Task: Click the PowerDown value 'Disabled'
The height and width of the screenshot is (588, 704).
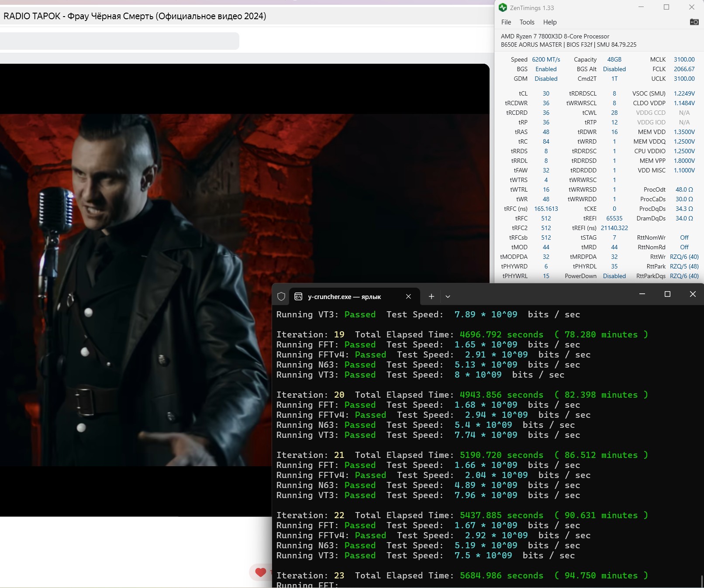Action: coord(614,276)
